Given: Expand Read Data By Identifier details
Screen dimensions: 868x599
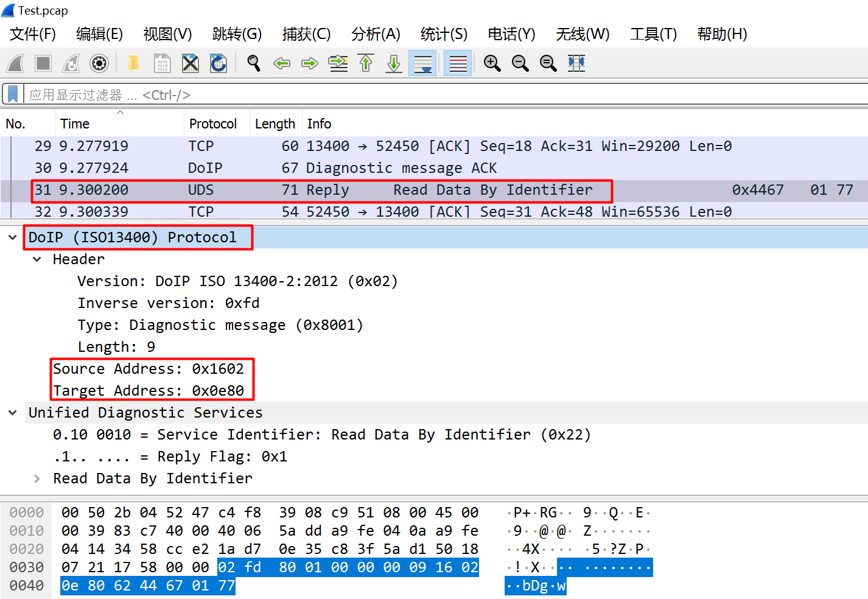Looking at the screenshot, I should [x=37, y=478].
